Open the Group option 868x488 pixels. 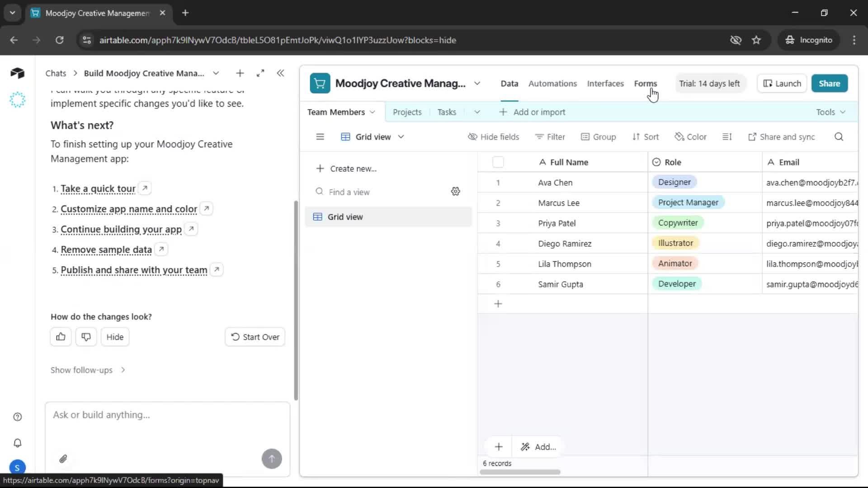pyautogui.click(x=598, y=137)
